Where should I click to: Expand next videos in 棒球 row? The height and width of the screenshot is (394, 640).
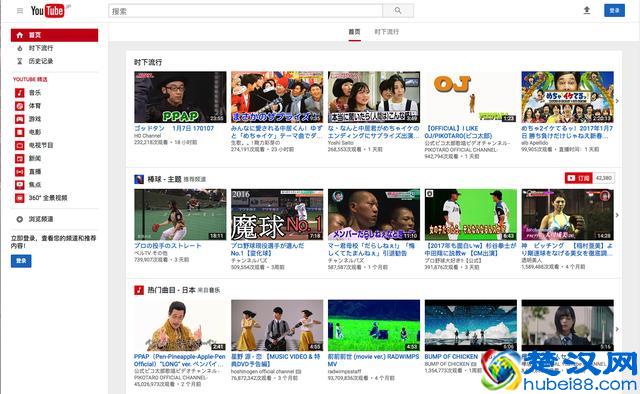[x=617, y=215]
